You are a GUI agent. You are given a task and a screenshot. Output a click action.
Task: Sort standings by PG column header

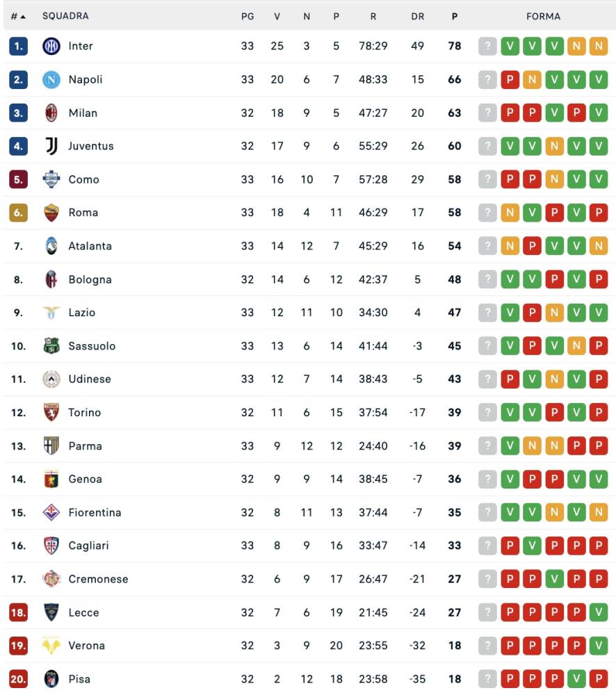[x=248, y=16]
